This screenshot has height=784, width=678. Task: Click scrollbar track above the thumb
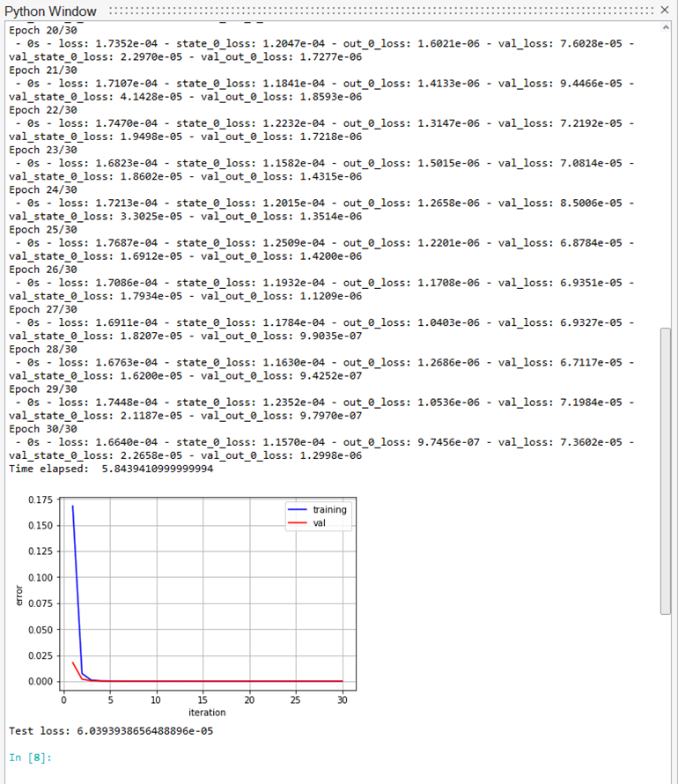coord(666,176)
